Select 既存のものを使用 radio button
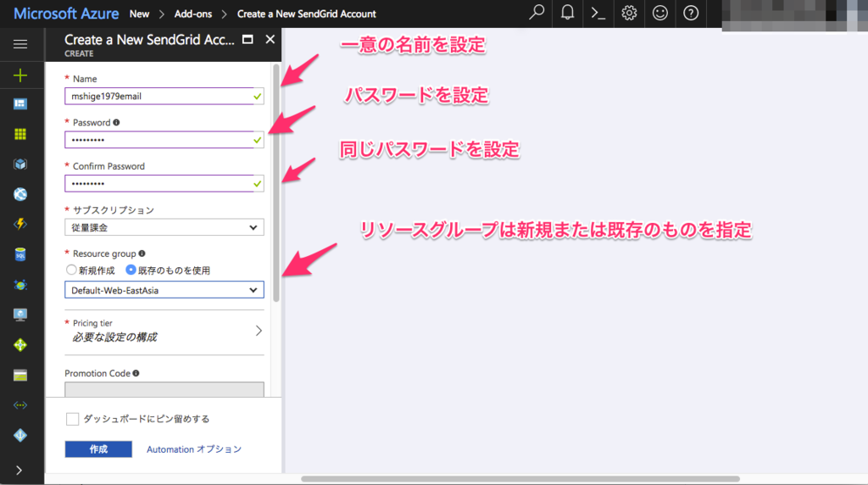 131,270
